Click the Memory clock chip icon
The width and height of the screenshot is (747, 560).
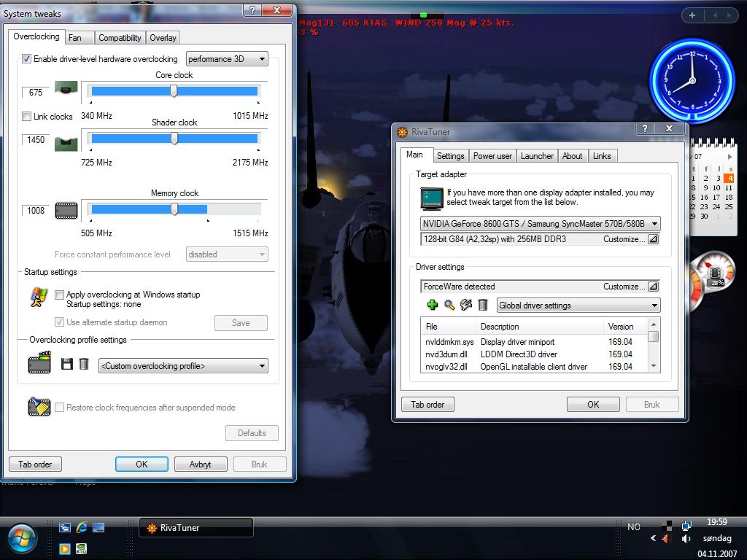pos(66,211)
